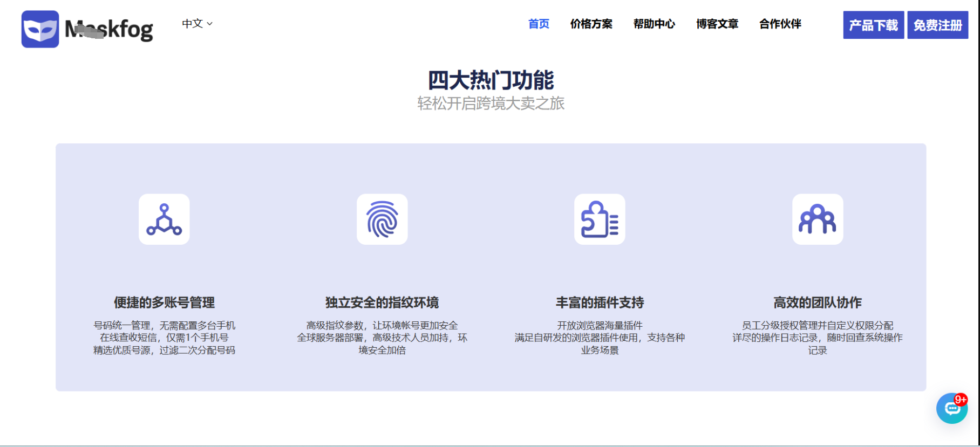This screenshot has width=980, height=447.
Task: Open the live chat bubble icon
Action: pyautogui.click(x=951, y=409)
